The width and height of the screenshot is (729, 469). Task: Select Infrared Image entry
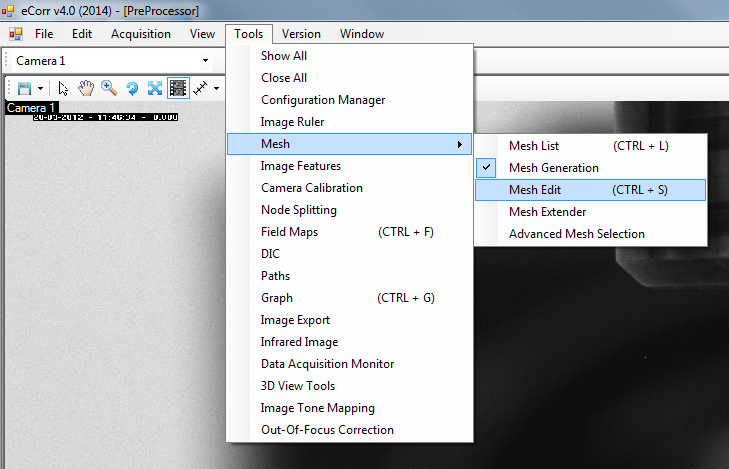[349, 342]
